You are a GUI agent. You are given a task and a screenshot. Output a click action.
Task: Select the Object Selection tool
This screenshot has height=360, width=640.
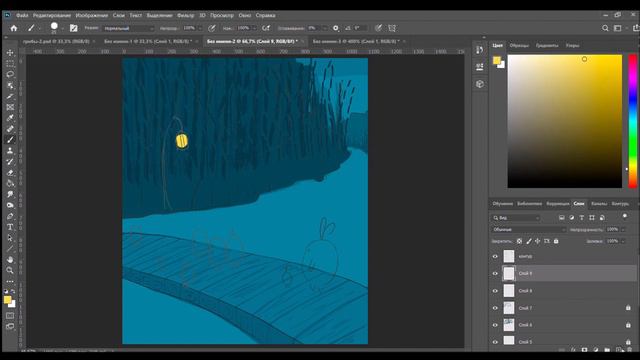tap(10, 85)
